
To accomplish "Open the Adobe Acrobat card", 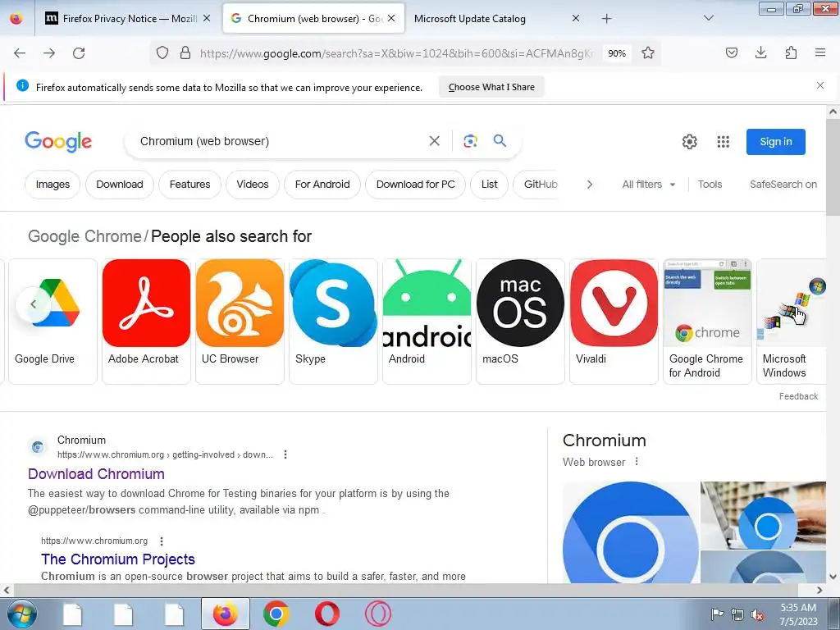I will pos(146,322).
